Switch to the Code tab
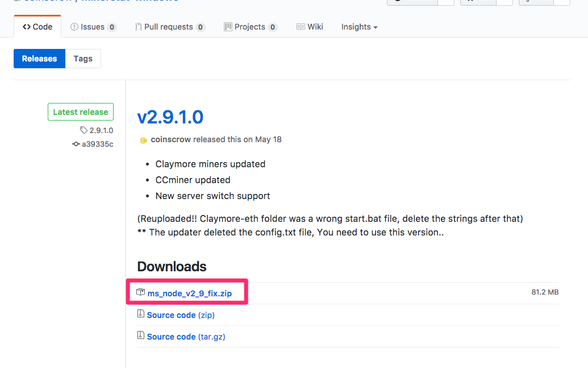 (37, 27)
